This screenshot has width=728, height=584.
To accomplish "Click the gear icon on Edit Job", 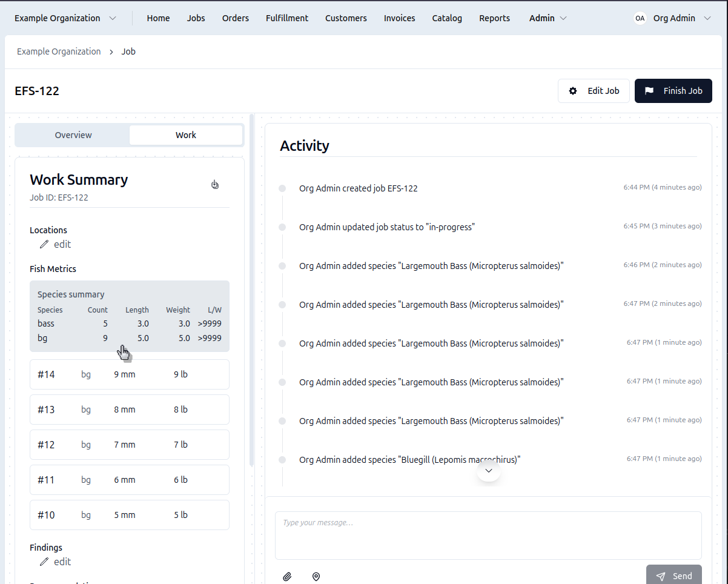I will (573, 91).
